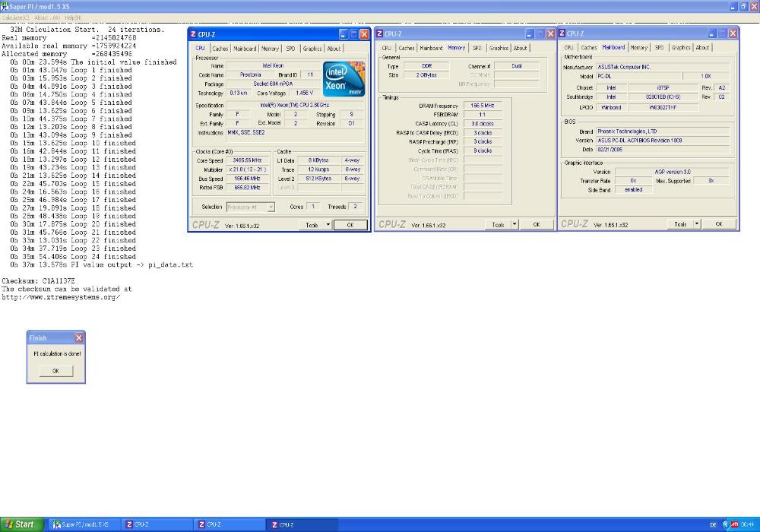Select Graphics tab in CPU-Z Memory window
This screenshot has width=760, height=532.
[499, 48]
